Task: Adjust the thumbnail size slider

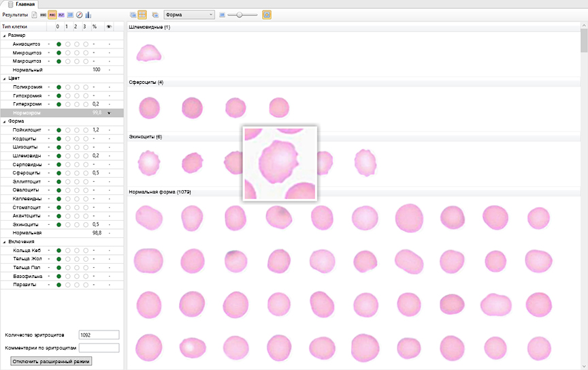Action: [240, 14]
